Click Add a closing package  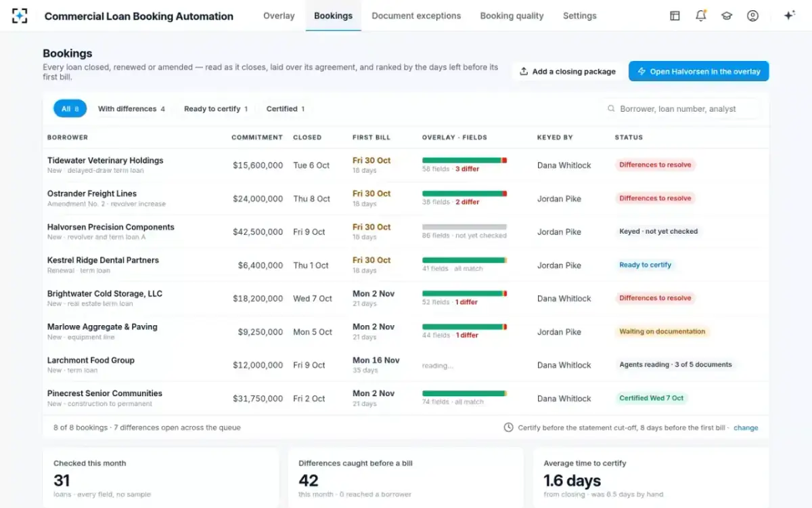(x=568, y=71)
